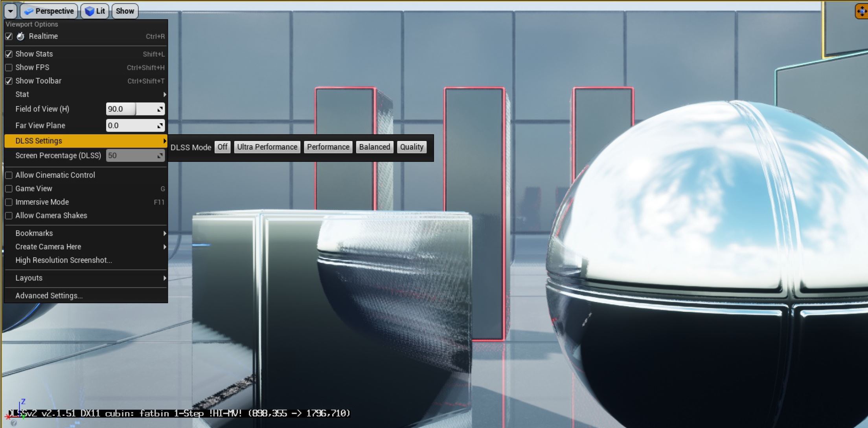Click the Realtime stopwatch icon
Viewport: 868px width, 428px height.
pyautogui.click(x=21, y=37)
